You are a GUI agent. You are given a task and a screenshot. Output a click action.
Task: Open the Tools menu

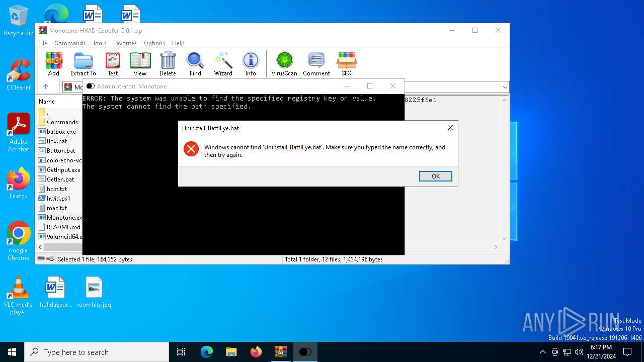[x=99, y=43]
